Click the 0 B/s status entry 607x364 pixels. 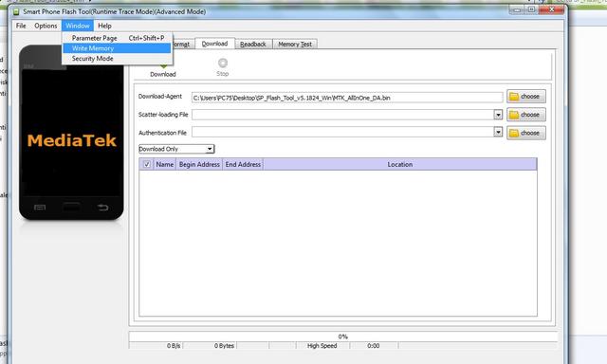click(174, 346)
